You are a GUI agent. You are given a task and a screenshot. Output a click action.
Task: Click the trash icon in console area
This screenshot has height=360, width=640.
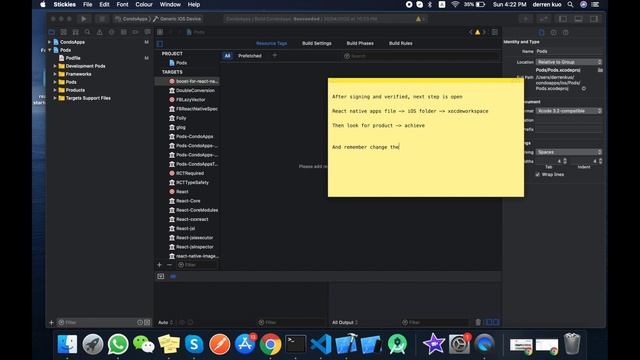pyautogui.click(x=478, y=322)
